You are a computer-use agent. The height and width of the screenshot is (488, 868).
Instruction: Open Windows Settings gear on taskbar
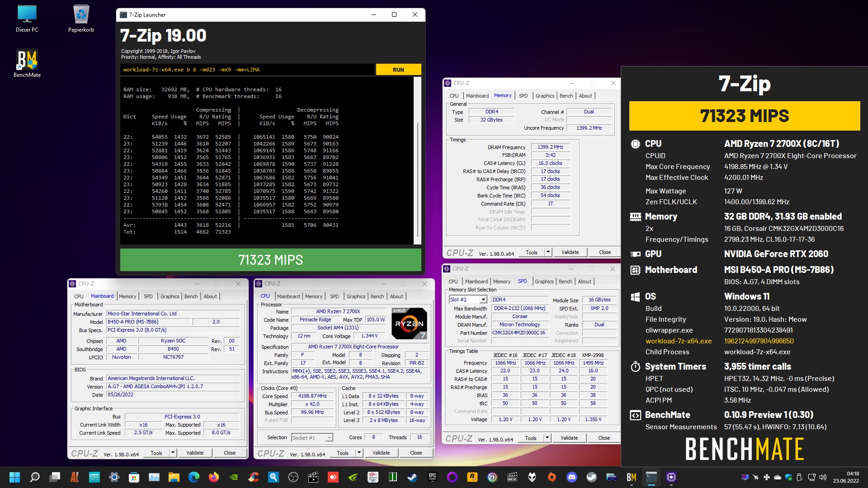(114, 477)
